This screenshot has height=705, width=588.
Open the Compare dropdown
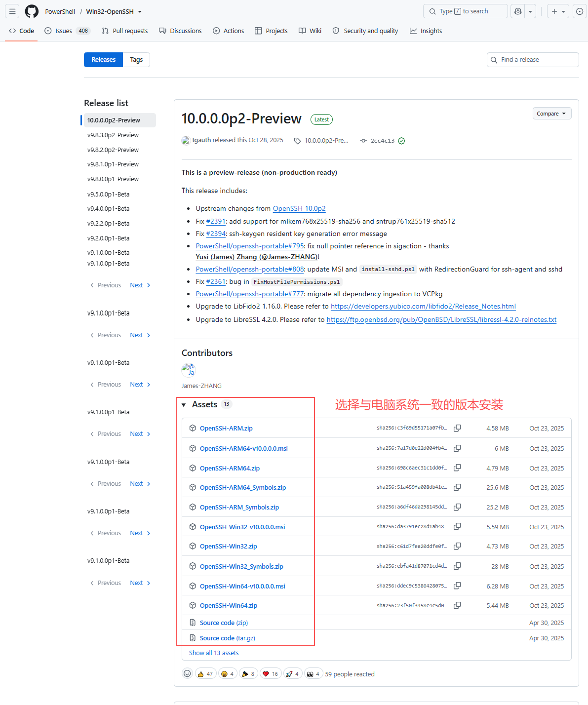551,114
